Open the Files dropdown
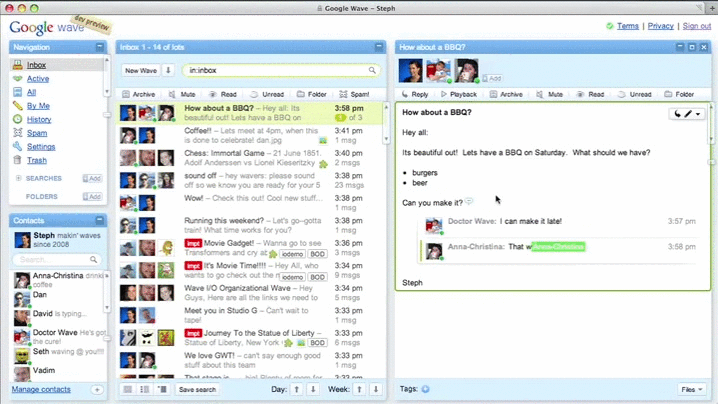 [x=691, y=389]
